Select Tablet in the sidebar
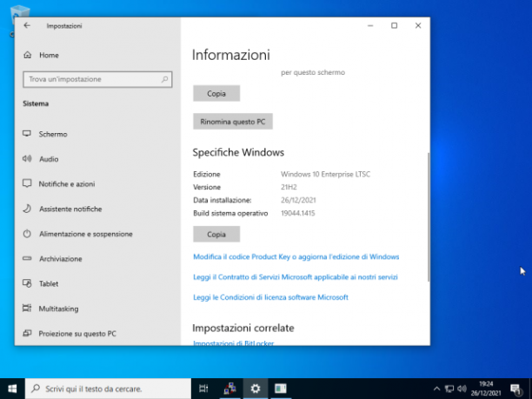Viewport: 532px width, 399px height. click(49, 283)
